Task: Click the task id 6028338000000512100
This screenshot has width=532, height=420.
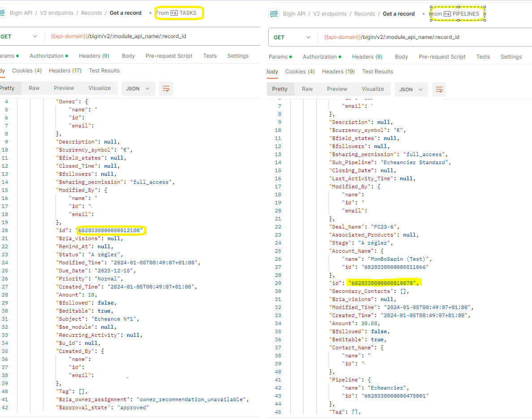Action: [109, 230]
